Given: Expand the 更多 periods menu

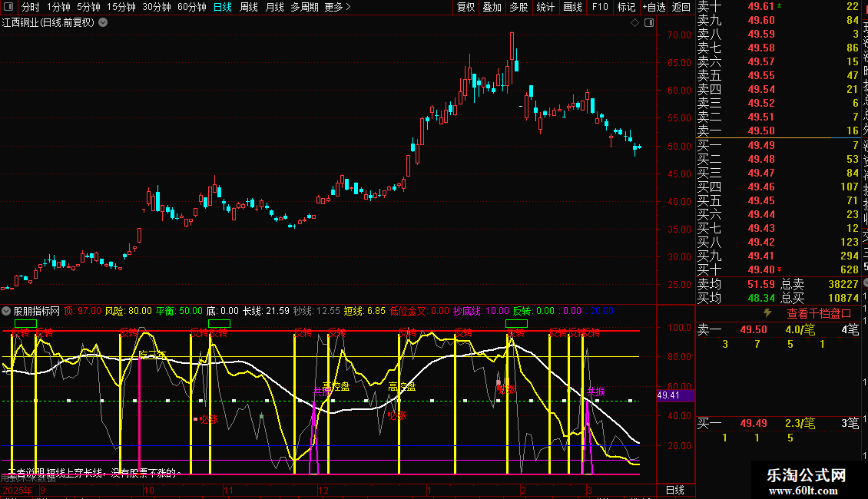Looking at the screenshot, I should pos(338,7).
